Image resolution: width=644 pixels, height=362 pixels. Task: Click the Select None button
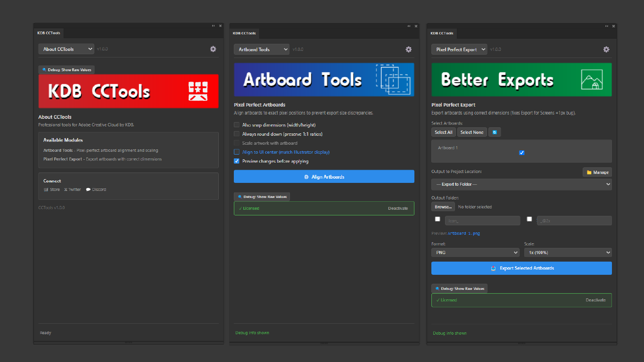coord(472,132)
